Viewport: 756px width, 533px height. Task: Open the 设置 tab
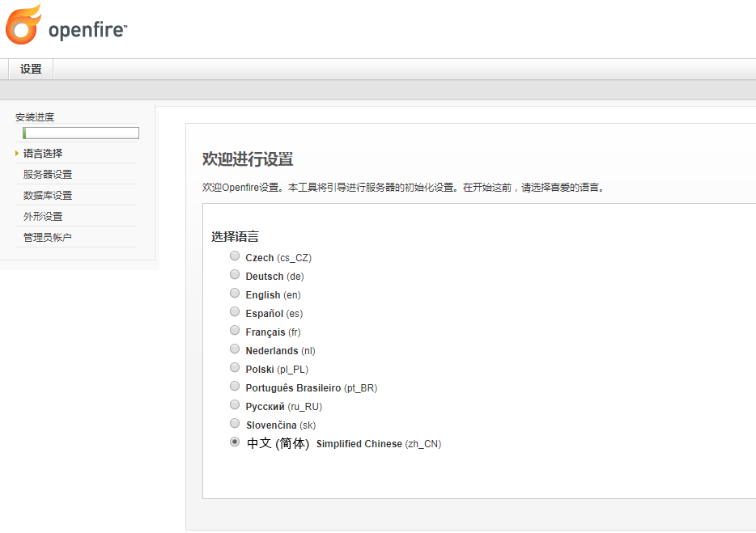[x=31, y=69]
